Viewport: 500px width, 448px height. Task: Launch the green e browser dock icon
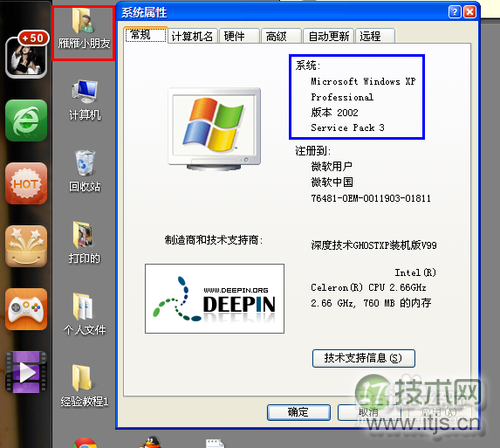coord(26,120)
